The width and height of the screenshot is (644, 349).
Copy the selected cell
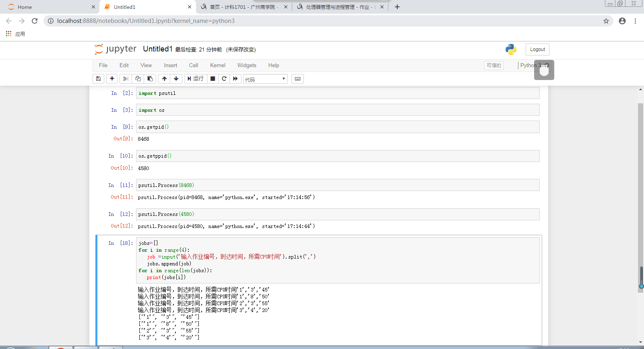(138, 79)
